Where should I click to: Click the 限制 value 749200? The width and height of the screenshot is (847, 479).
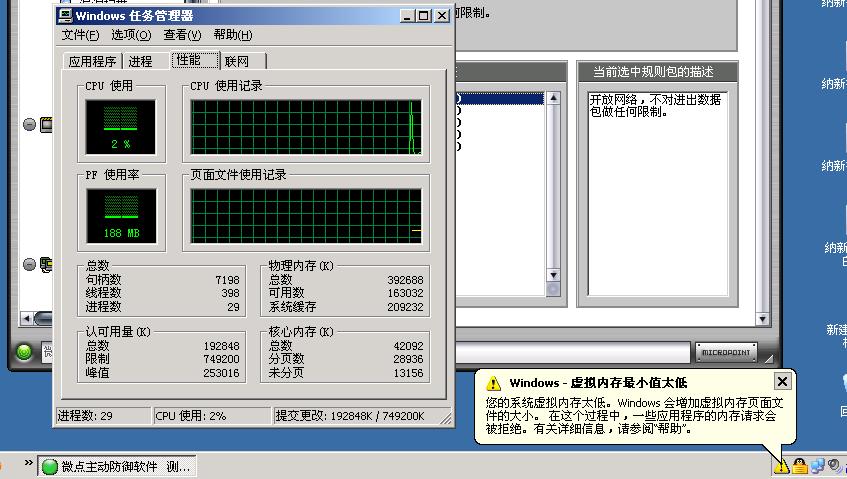click(x=221, y=359)
